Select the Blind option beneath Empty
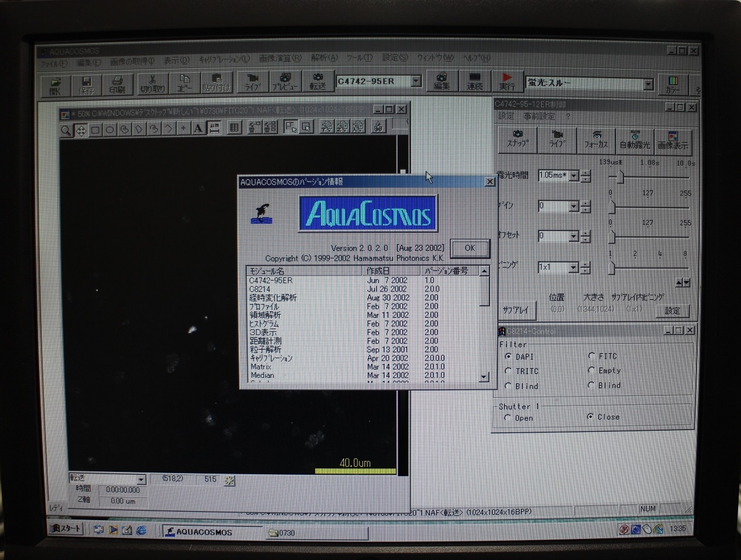This screenshot has width=741, height=560. 592,385
